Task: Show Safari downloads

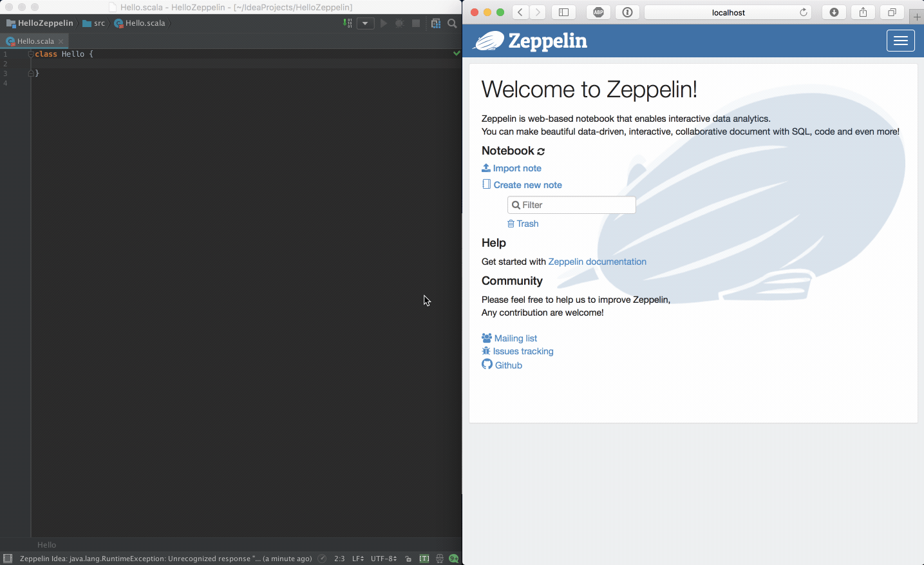Action: 834,12
